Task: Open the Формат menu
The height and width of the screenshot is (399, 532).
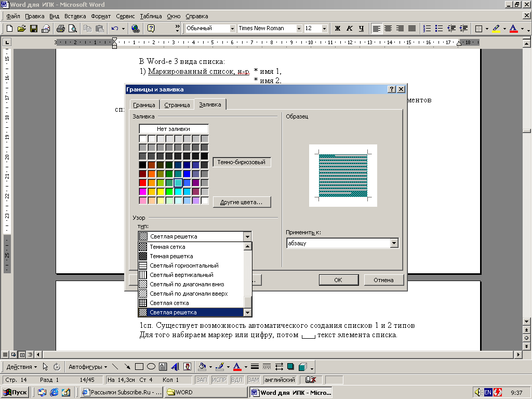Action: (101, 16)
